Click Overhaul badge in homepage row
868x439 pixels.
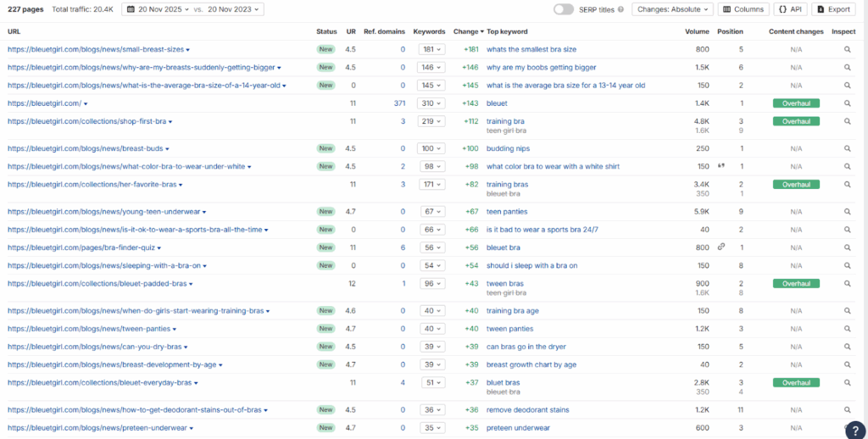(796, 103)
